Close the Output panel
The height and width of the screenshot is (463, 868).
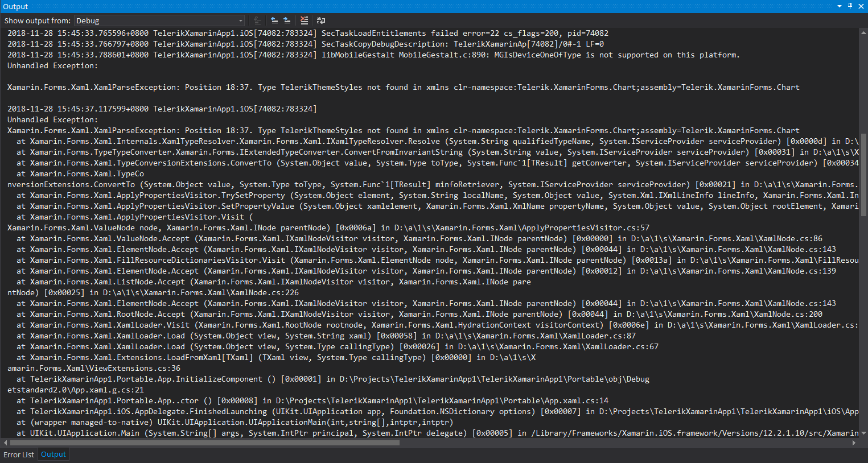pos(861,6)
